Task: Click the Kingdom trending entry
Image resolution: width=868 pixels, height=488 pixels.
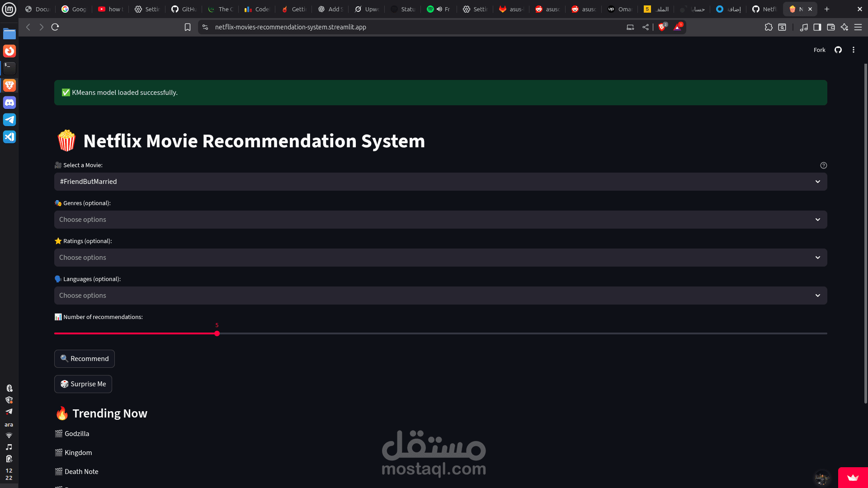Action: tap(73, 453)
